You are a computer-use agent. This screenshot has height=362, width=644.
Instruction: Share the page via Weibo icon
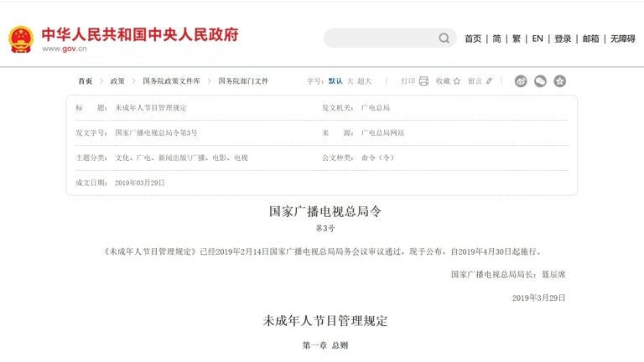[521, 81]
